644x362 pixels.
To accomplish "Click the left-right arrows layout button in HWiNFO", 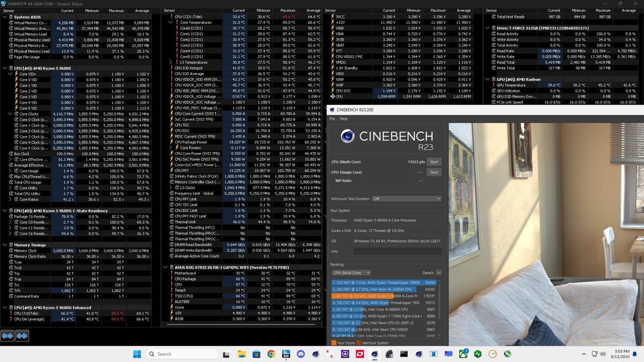I will (7, 336).
